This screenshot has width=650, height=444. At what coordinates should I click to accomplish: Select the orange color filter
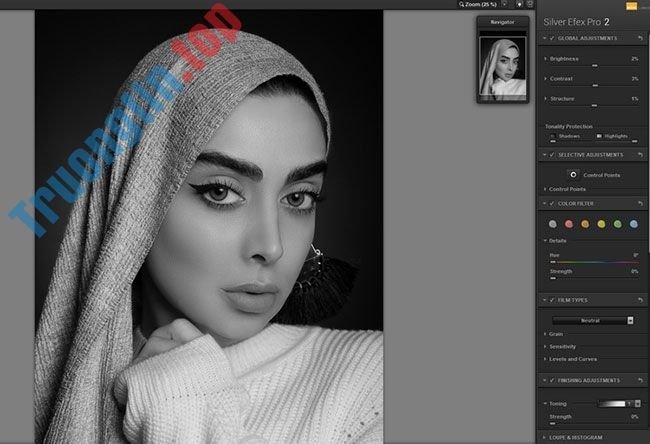(x=585, y=224)
